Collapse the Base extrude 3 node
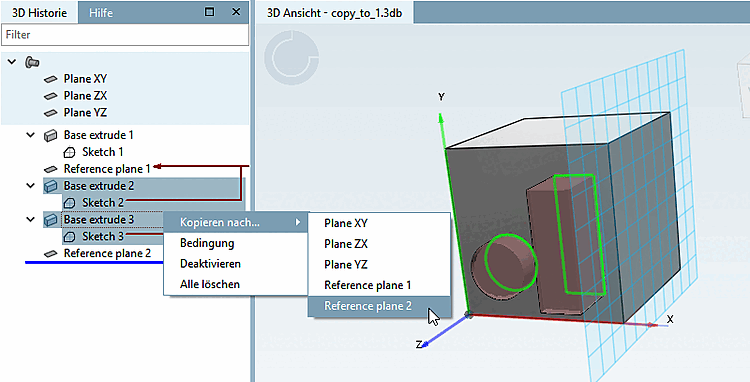750x382 pixels. (31, 219)
